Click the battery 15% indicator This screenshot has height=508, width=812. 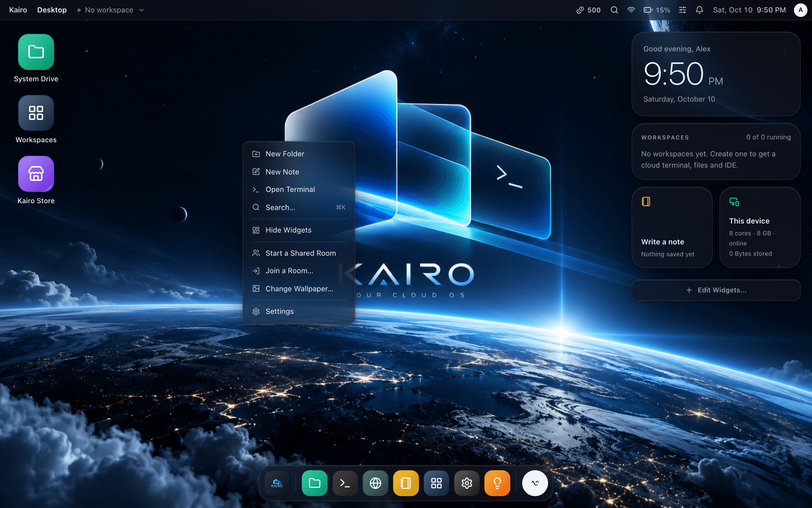pyautogui.click(x=657, y=10)
